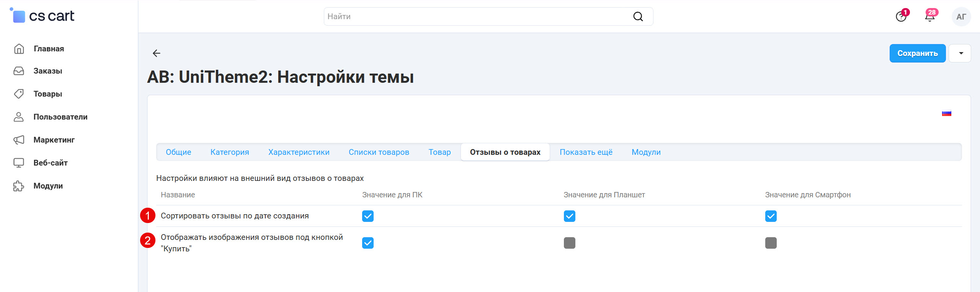This screenshot has height=292, width=980.
Task: Click the 'Значение для ПК' column header
Action: pos(392,195)
